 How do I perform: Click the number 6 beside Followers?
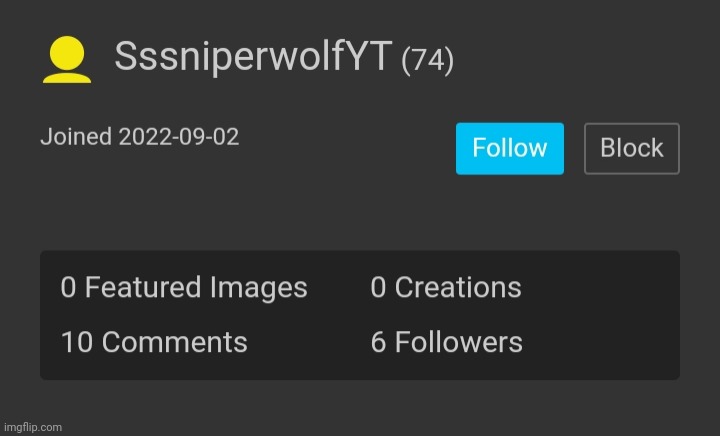tap(378, 342)
